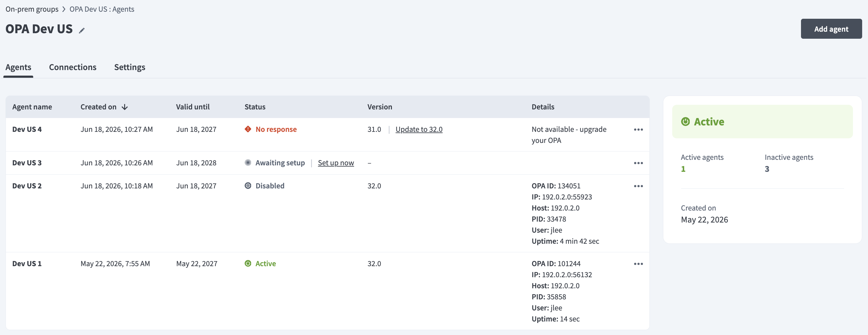Screen dimensions: 868x335
Task: Click IP: 192.0.2.0:55923 detail
Action: 562,197
